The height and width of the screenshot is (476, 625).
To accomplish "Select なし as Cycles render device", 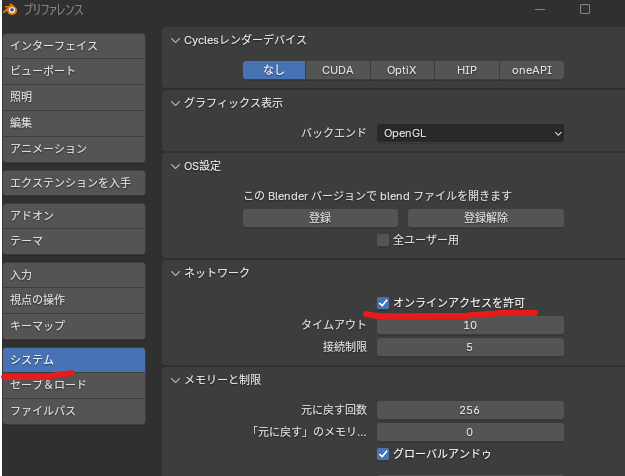I will [274, 70].
